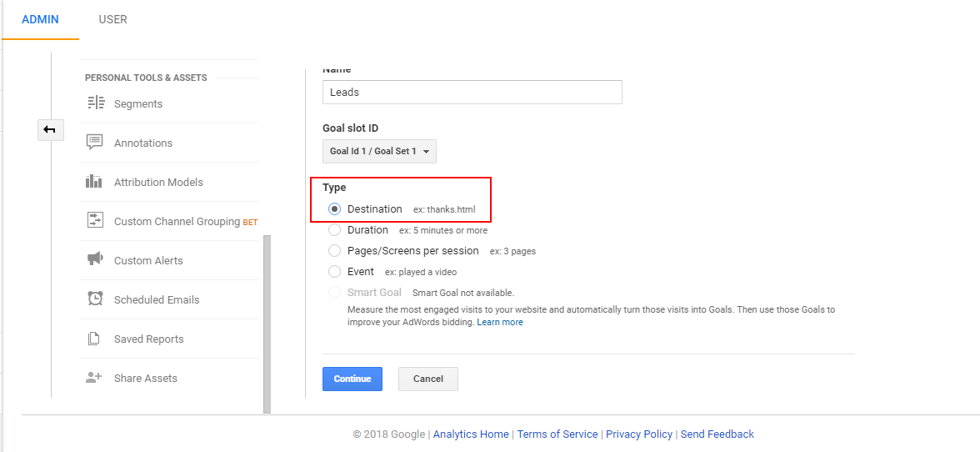
Task: Click the Attribution Models bar-chart icon
Action: pos(93,182)
